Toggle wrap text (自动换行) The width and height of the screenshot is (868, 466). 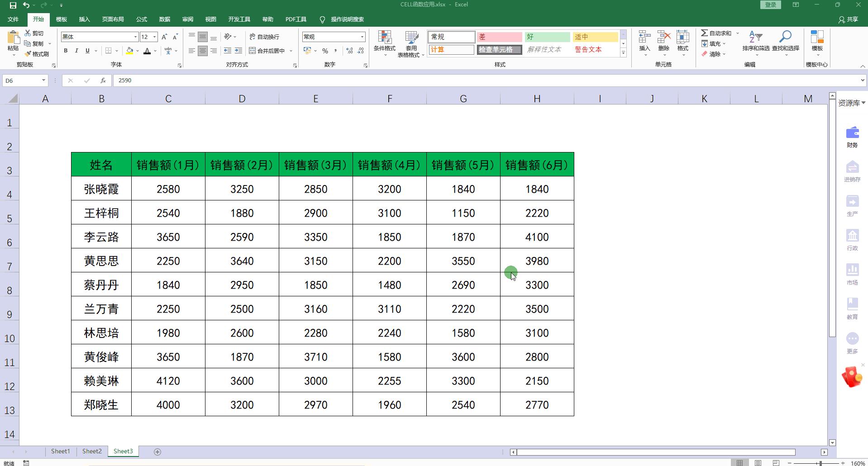tap(264, 37)
